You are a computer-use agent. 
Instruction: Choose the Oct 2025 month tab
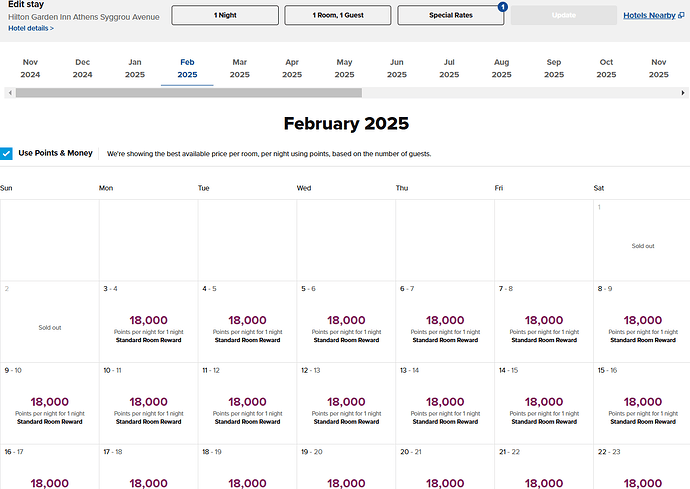(x=606, y=68)
